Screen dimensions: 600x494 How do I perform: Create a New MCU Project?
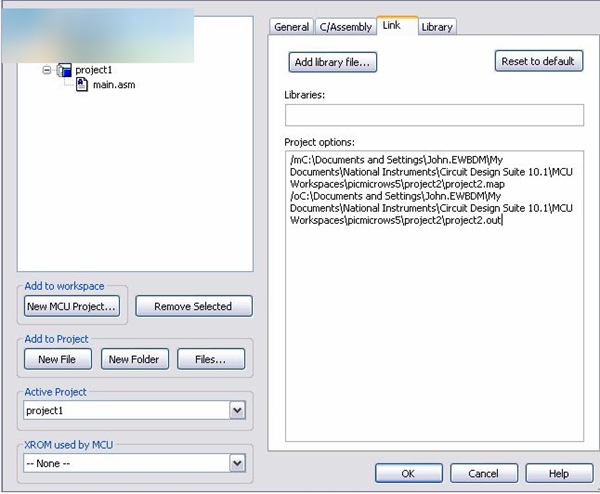(x=72, y=306)
